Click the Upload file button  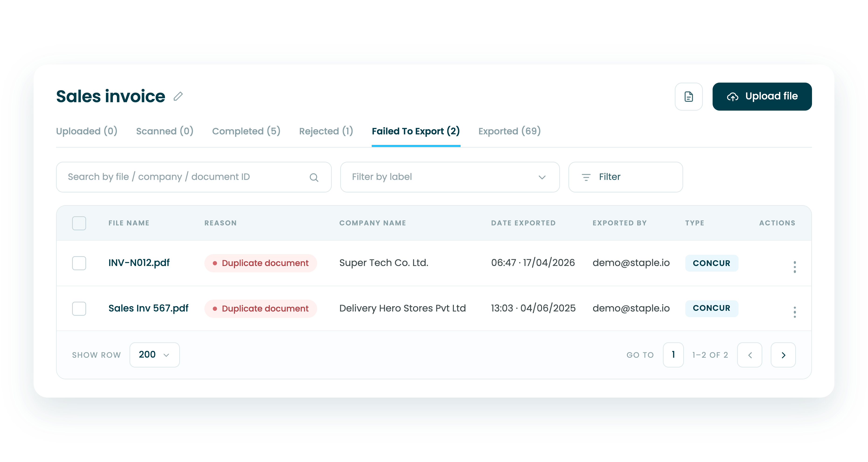(762, 96)
